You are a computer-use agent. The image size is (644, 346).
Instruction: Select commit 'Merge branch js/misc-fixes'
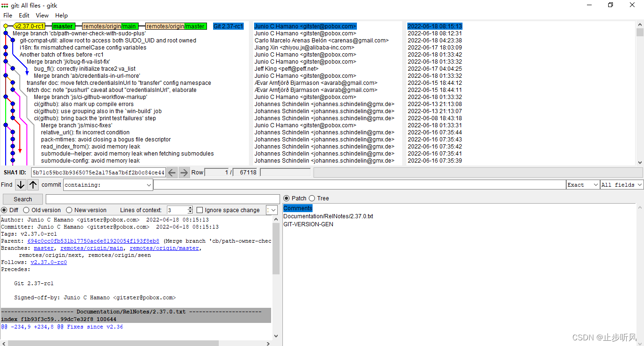pyautogui.click(x=77, y=125)
